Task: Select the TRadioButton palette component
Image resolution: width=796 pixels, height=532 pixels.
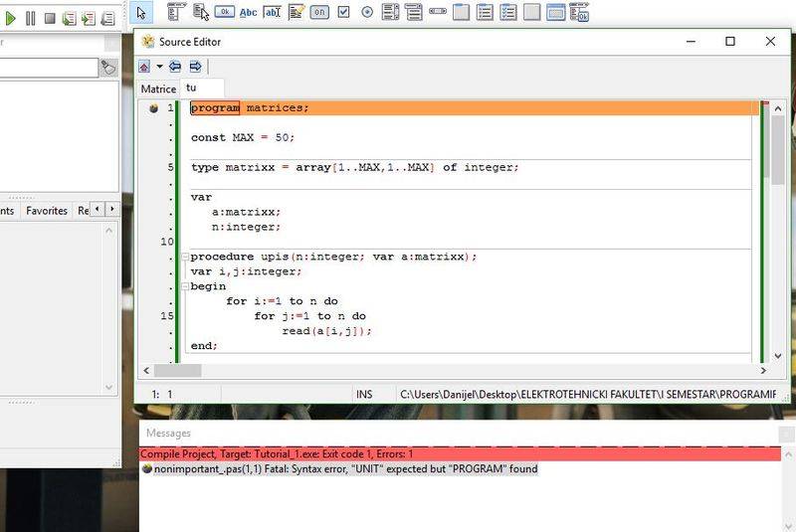Action: tap(367, 13)
